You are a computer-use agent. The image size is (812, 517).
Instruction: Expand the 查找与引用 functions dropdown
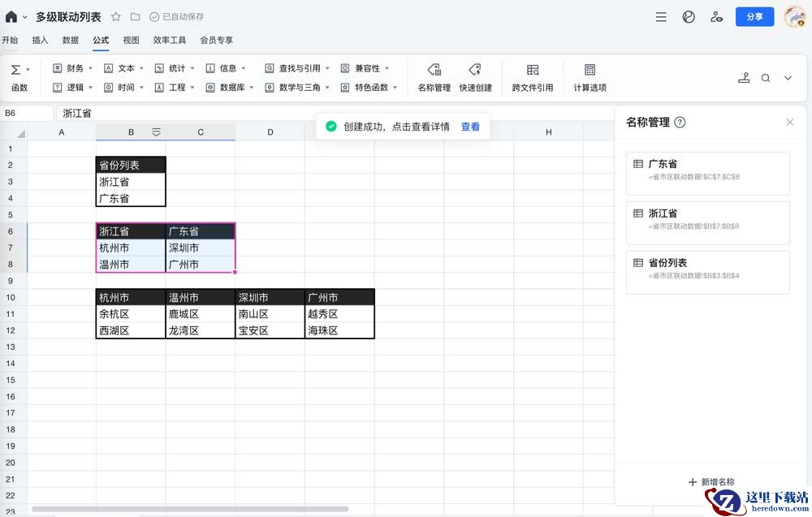click(x=299, y=69)
